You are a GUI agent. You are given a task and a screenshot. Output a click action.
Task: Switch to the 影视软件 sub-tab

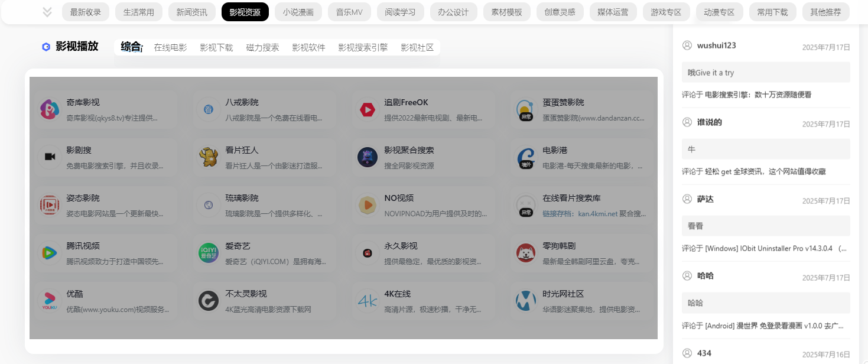[308, 47]
